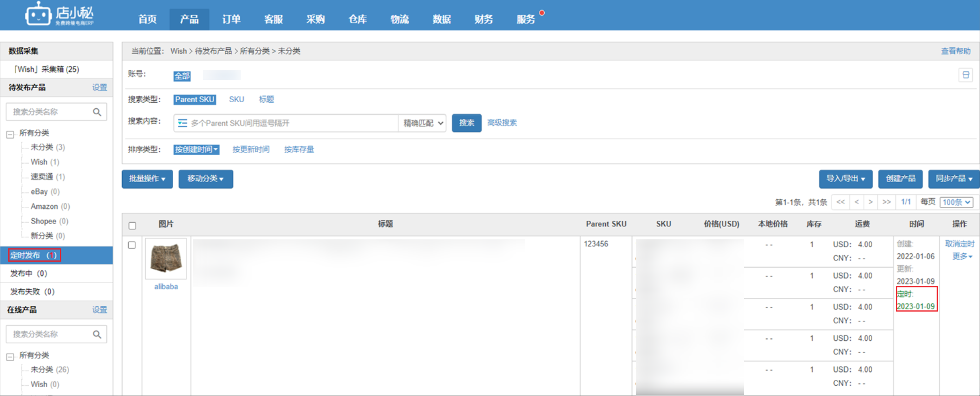Open the 精确匹配 match type dropdown
The width and height of the screenshot is (980, 396).
(x=422, y=123)
